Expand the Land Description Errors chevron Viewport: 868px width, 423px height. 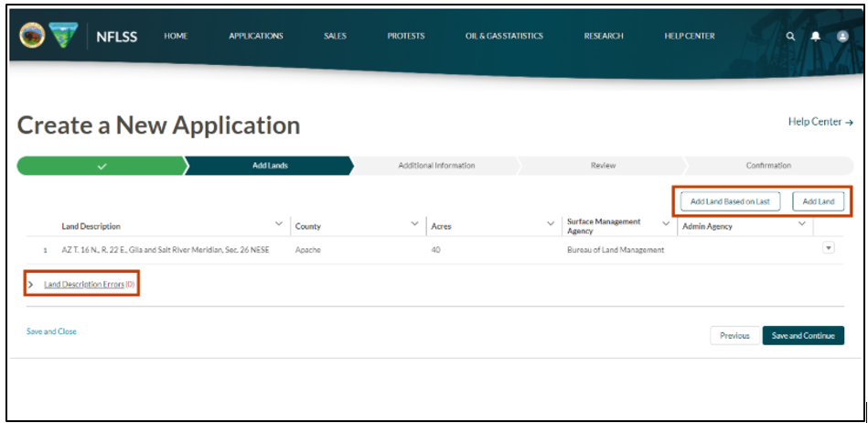(x=31, y=285)
